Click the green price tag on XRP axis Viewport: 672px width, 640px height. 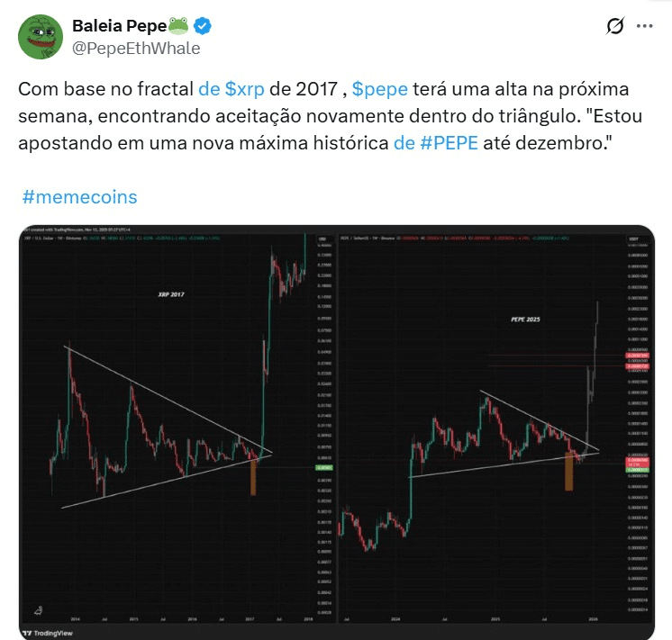click(324, 467)
